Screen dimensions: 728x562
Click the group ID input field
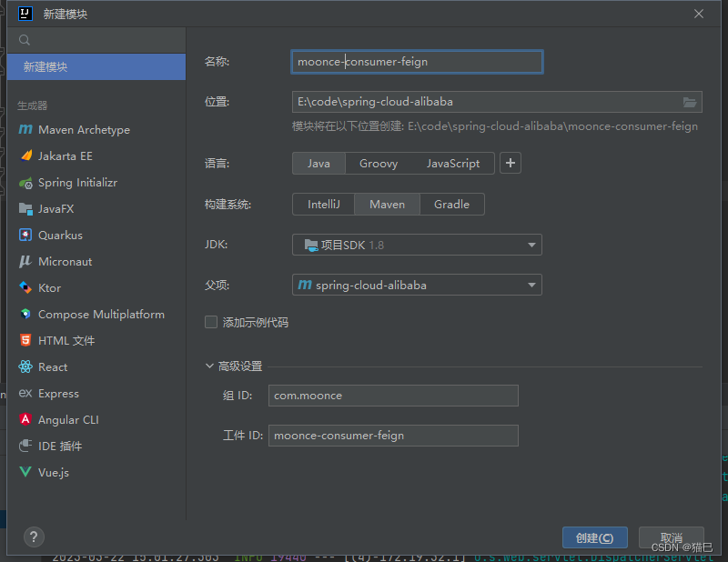(393, 396)
